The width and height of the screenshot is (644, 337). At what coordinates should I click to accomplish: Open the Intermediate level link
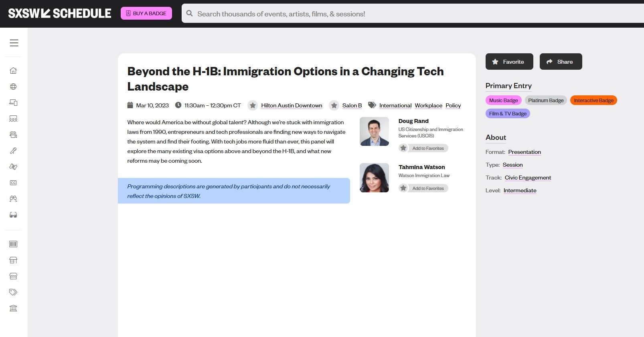[520, 190]
